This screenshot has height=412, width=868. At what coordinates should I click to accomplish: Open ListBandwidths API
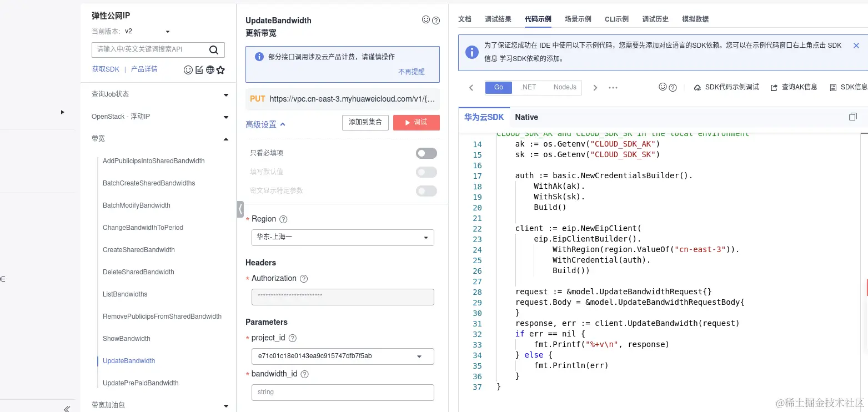125,294
